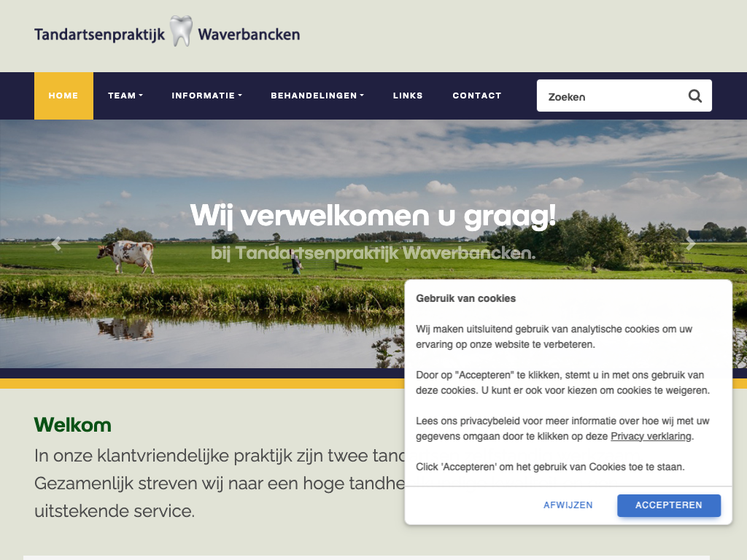Click the 'Gebruik van cookies' dialog title

[465, 298]
